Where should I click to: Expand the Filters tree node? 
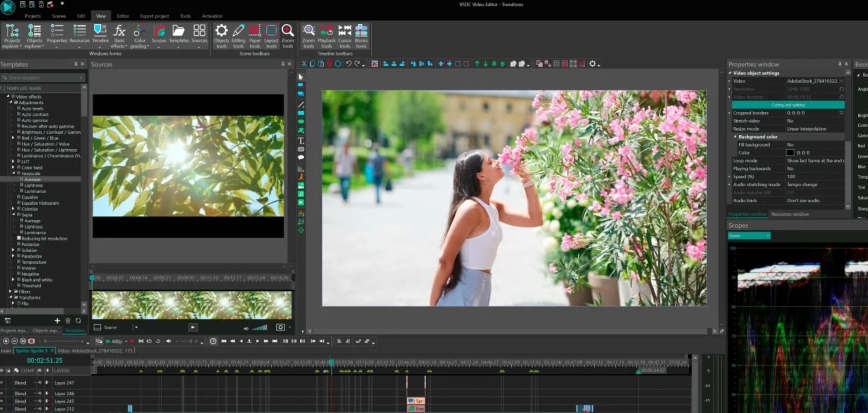click(x=10, y=291)
